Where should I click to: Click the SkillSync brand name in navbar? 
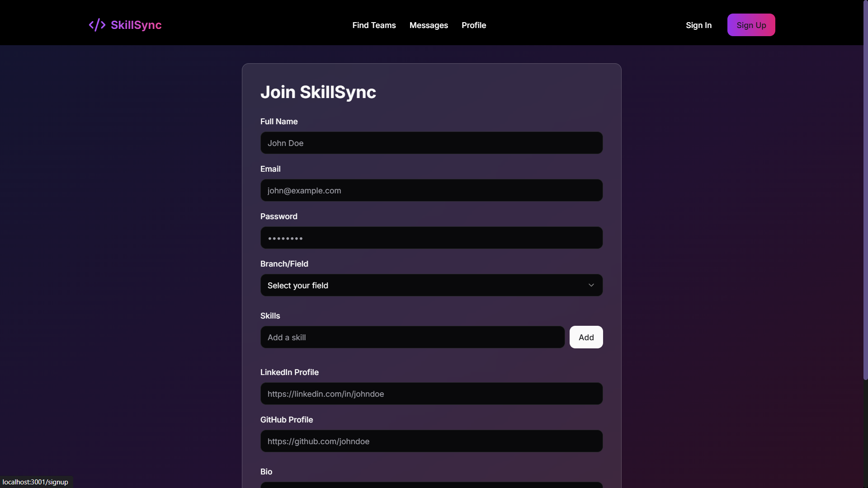(136, 25)
